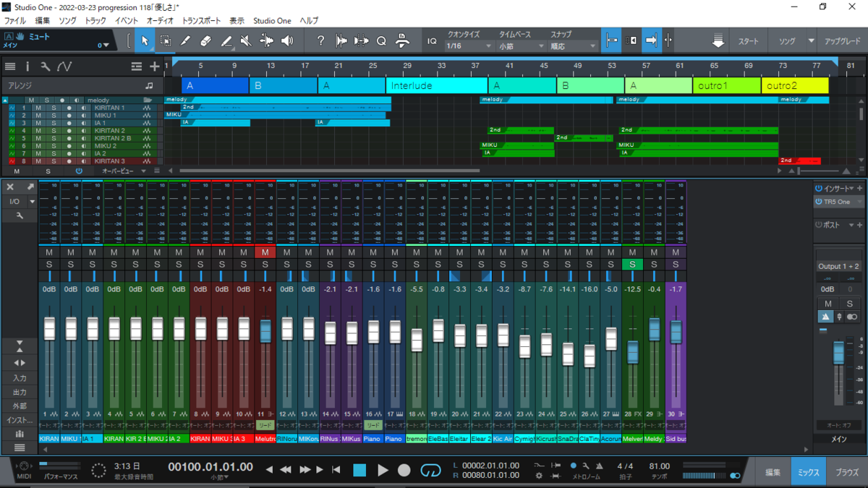Toggle the loop button in transport
This screenshot has height=488, width=868.
click(x=430, y=471)
